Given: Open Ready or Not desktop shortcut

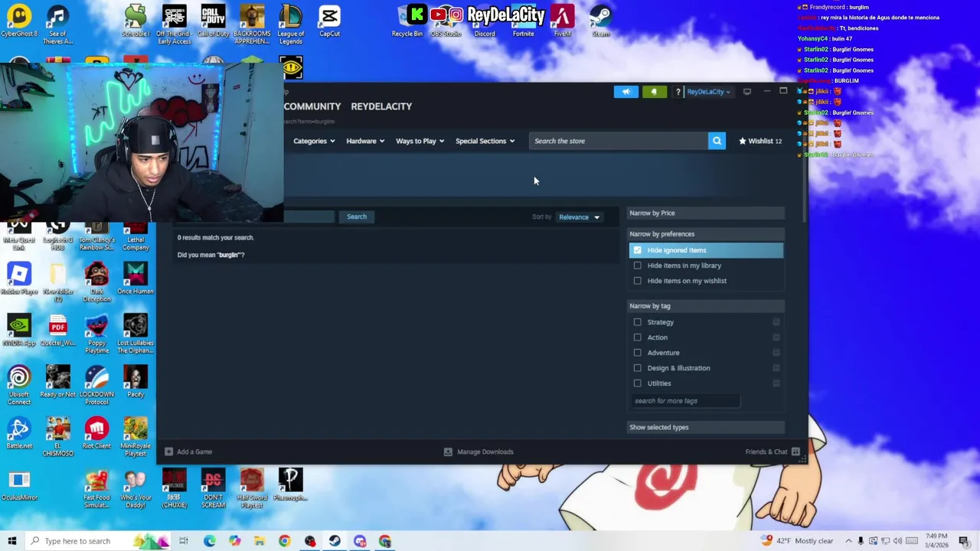Looking at the screenshot, I should coord(58,382).
